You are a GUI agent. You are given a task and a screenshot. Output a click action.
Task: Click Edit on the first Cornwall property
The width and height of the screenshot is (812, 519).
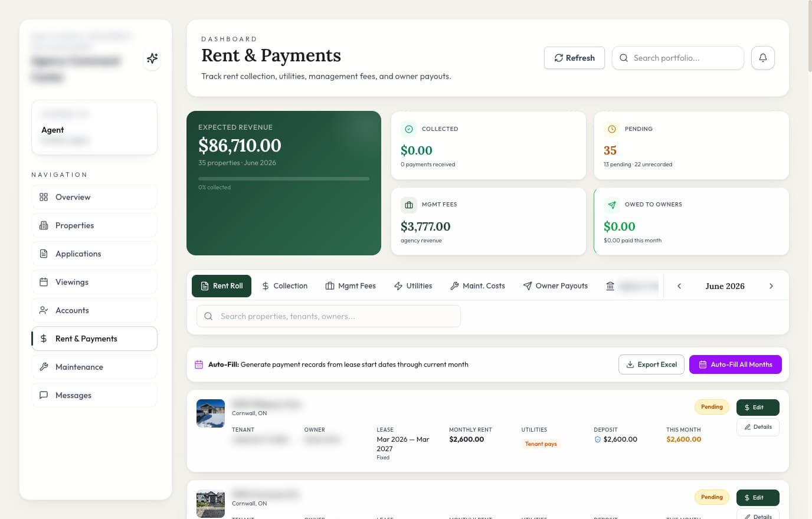[x=758, y=408]
